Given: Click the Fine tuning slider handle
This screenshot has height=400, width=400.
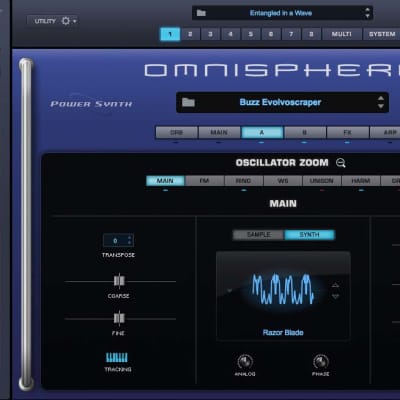Looking at the screenshot, I should pos(119,318).
